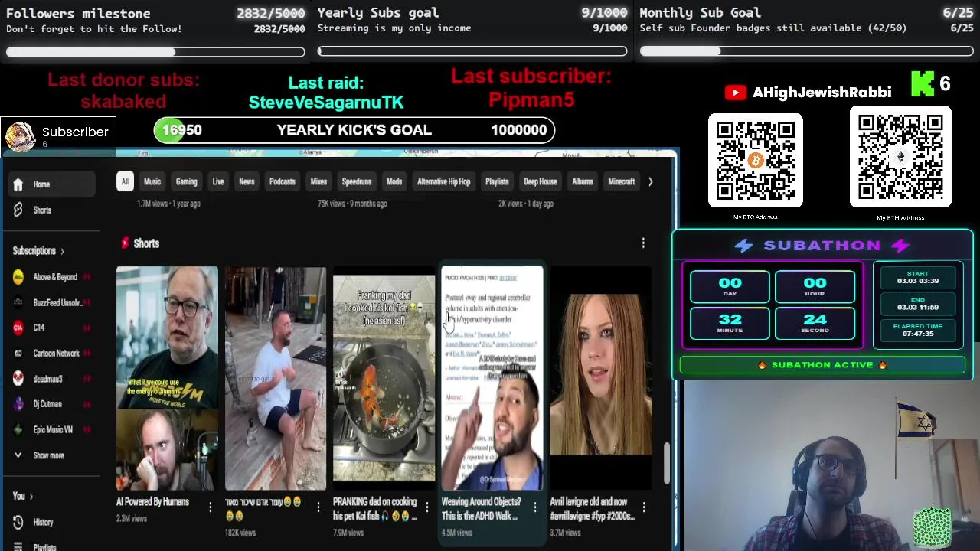980x551 pixels.
Task: Click the SteveVeSagarnuTK raid name
Action: [326, 102]
